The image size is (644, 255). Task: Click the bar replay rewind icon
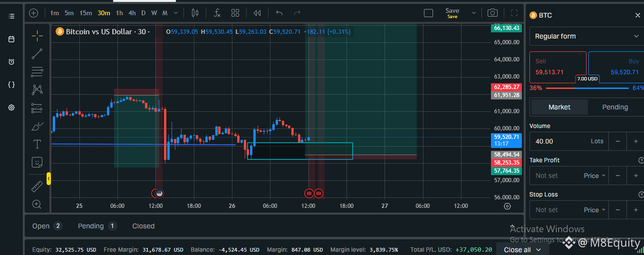[257, 13]
